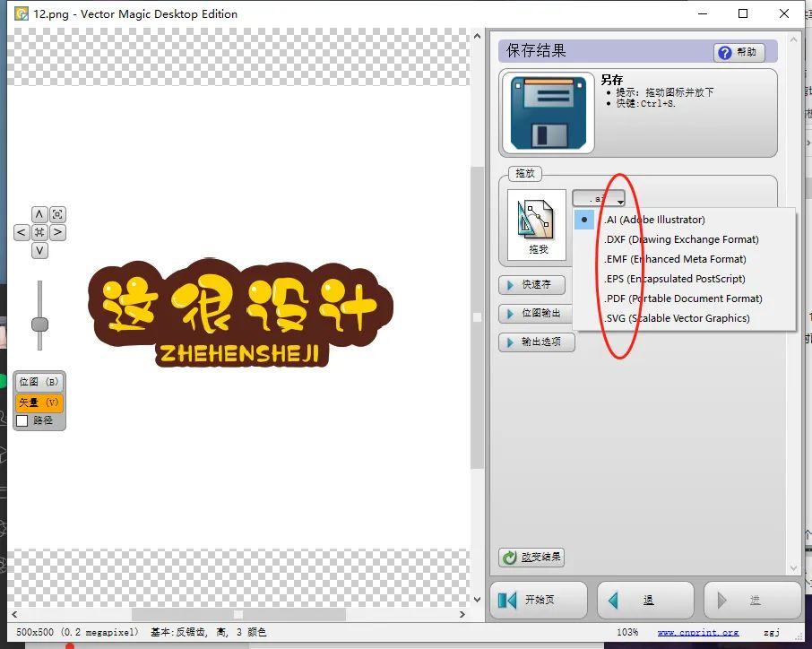Switch to 位图 (B) bitmap view

click(39, 382)
